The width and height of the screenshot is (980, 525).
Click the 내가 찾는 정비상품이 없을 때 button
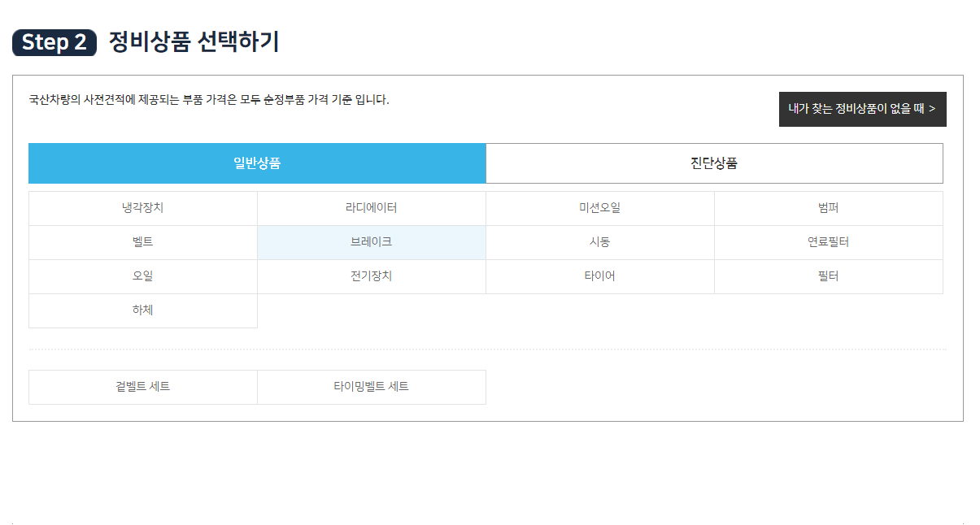tap(862, 109)
